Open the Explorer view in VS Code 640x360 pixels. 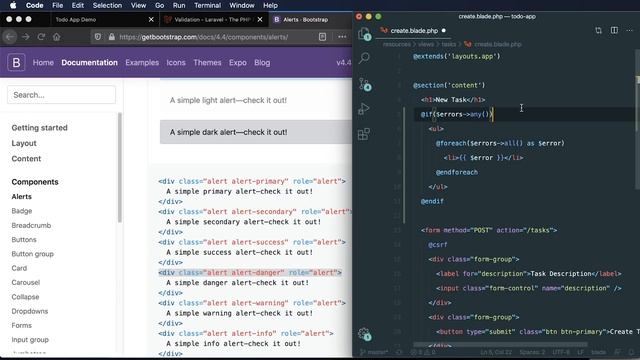pos(364,33)
